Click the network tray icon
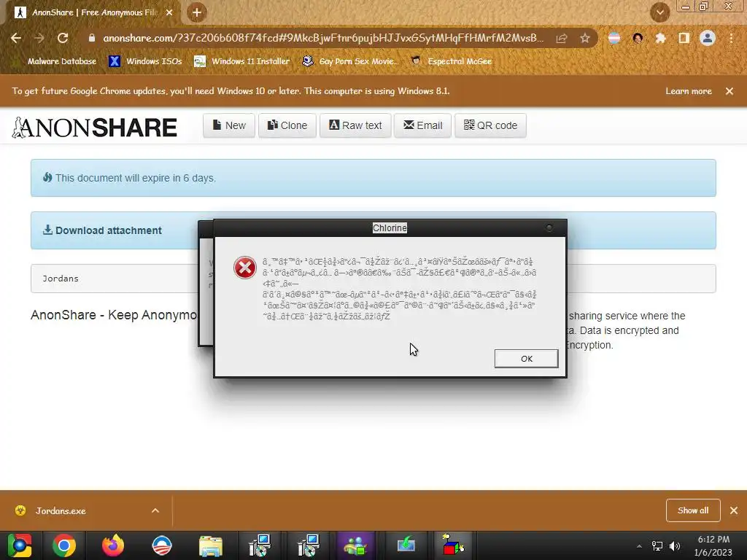The height and width of the screenshot is (560, 747). (657, 546)
